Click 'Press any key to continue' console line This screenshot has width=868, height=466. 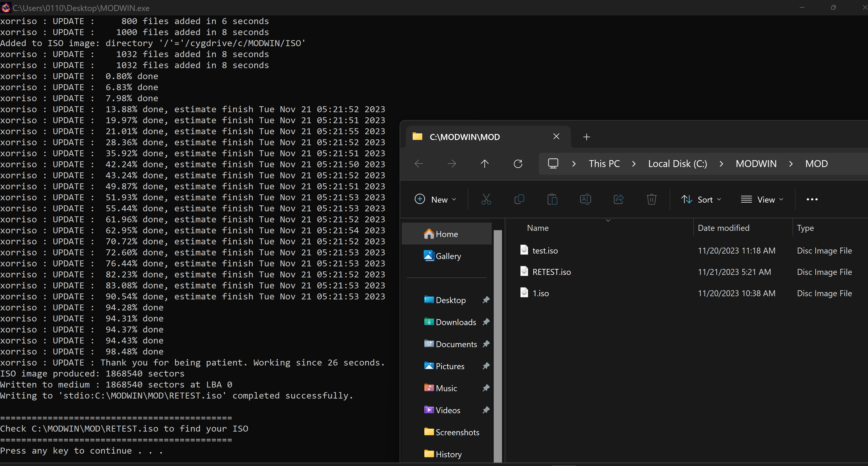[x=81, y=450]
